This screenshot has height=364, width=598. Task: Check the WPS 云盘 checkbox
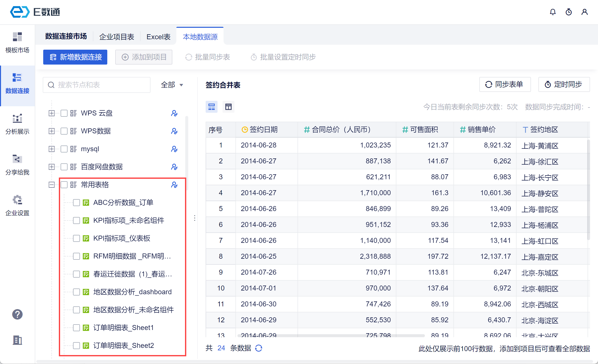click(x=64, y=113)
